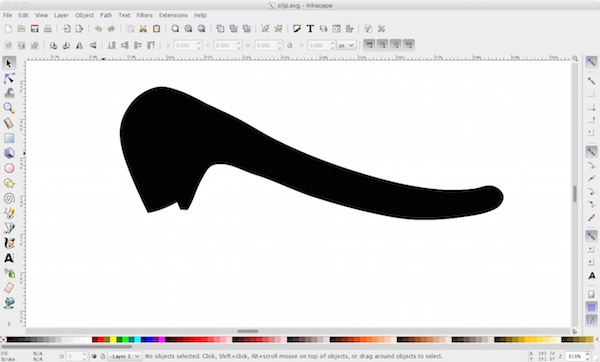Click the New document icon

click(8, 29)
